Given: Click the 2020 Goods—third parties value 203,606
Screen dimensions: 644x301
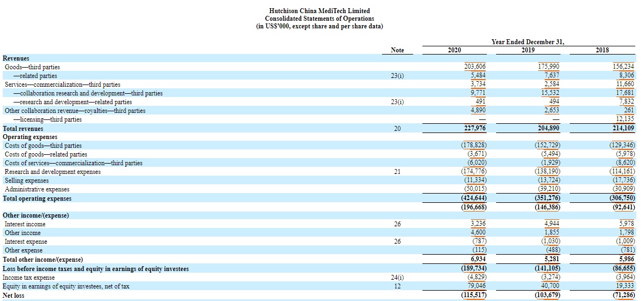Looking at the screenshot, I should pos(474,67).
